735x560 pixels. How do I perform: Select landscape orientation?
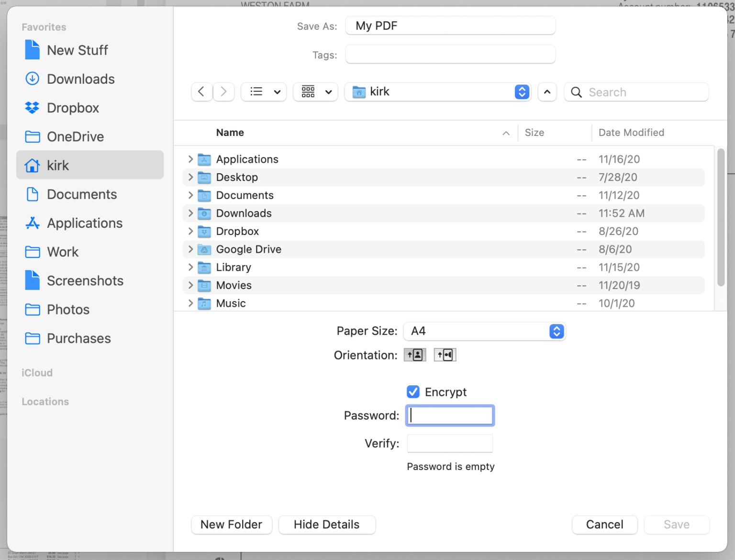[x=445, y=355]
